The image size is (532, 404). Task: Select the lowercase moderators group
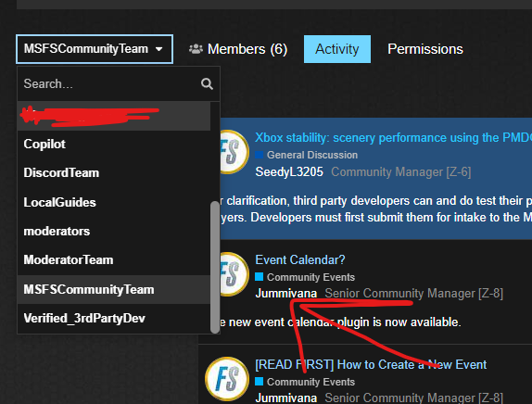(114, 232)
